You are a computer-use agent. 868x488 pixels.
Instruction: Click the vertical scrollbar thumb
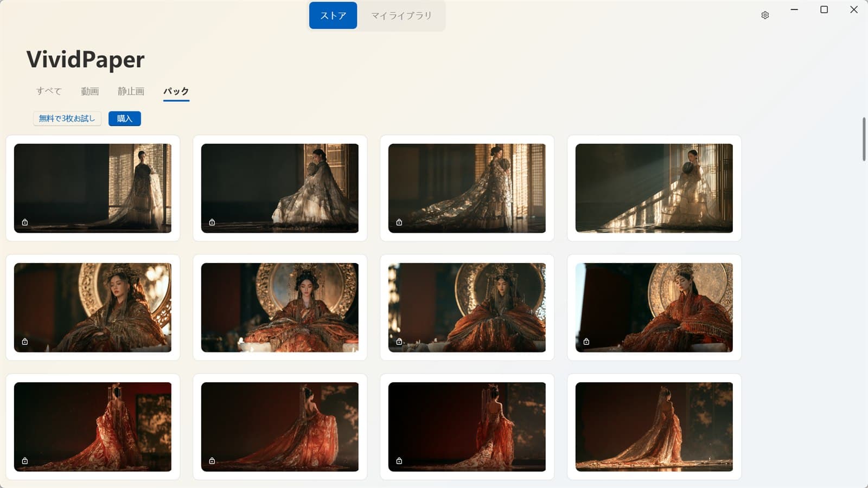tap(864, 139)
